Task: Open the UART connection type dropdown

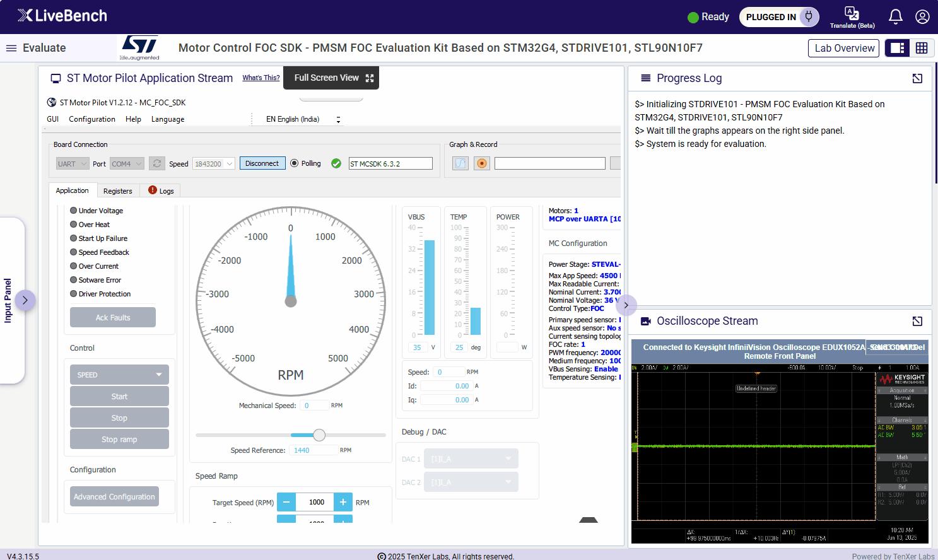Action: tap(73, 164)
